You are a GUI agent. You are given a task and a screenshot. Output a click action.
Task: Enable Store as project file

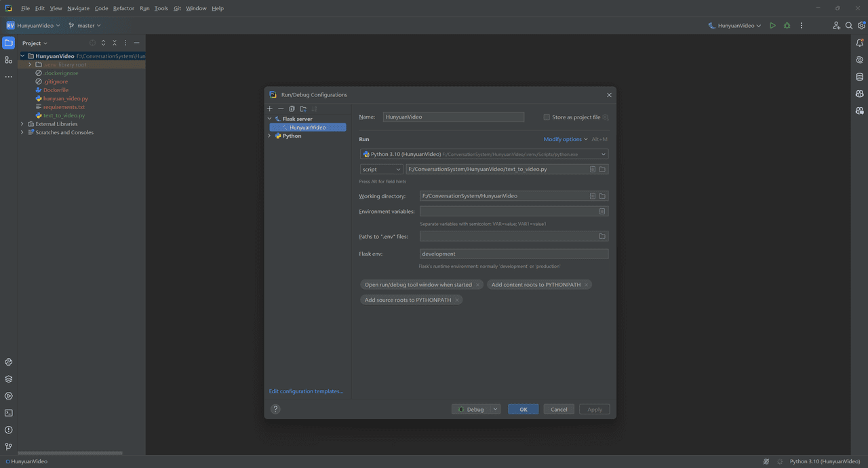tap(547, 117)
